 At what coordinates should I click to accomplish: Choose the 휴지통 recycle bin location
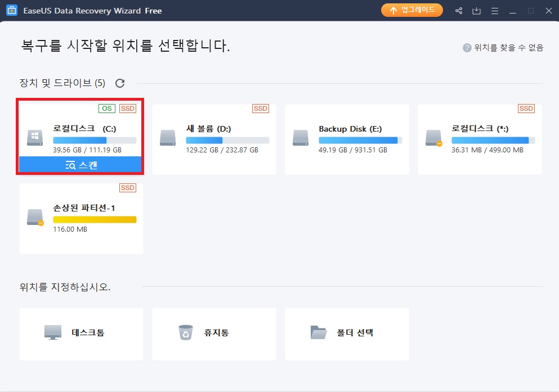214,334
